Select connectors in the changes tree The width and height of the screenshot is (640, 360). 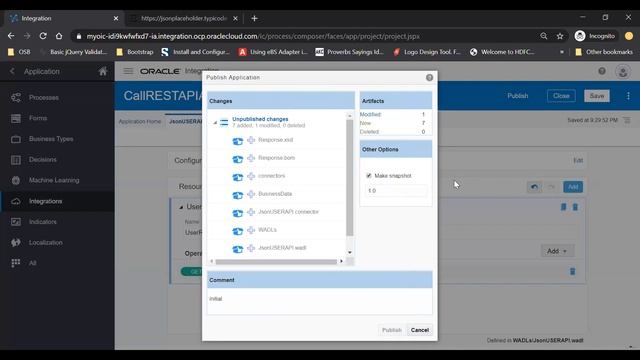click(271, 176)
